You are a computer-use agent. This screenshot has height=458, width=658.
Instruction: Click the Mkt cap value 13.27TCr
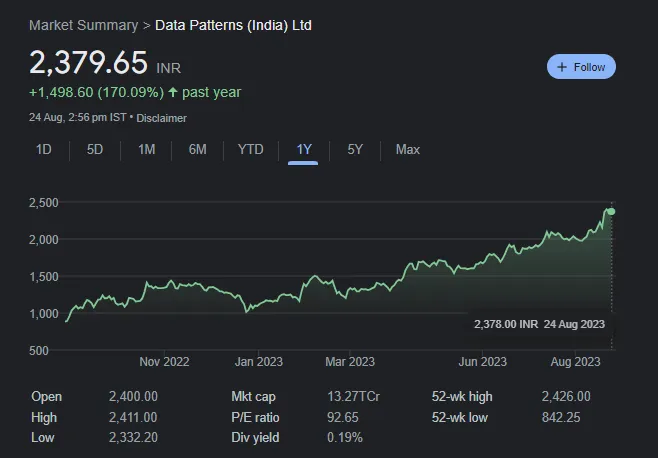point(352,397)
